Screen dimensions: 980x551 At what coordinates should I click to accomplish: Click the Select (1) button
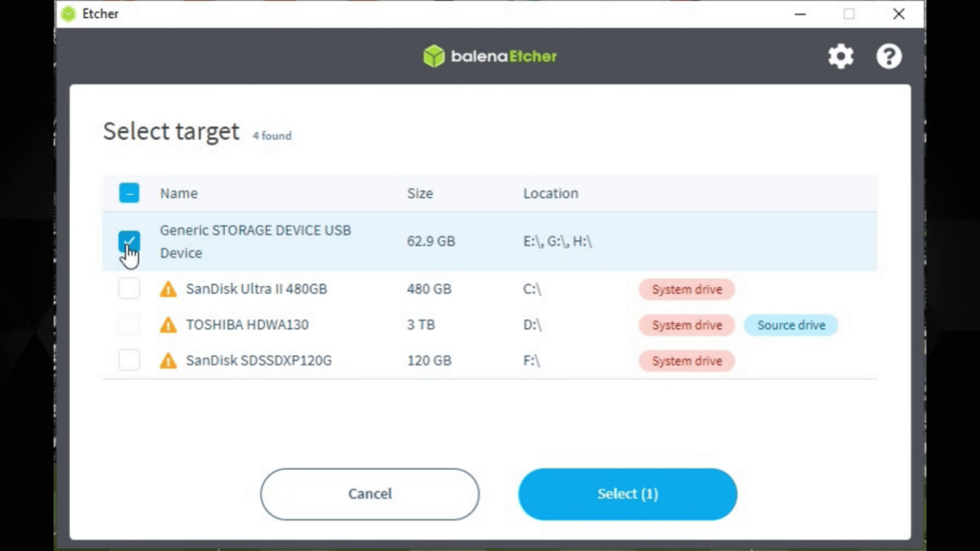point(628,495)
